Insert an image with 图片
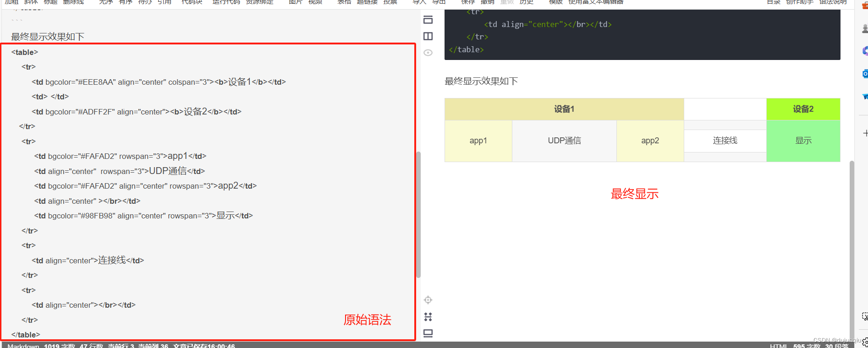The width and height of the screenshot is (868, 348). click(296, 2)
